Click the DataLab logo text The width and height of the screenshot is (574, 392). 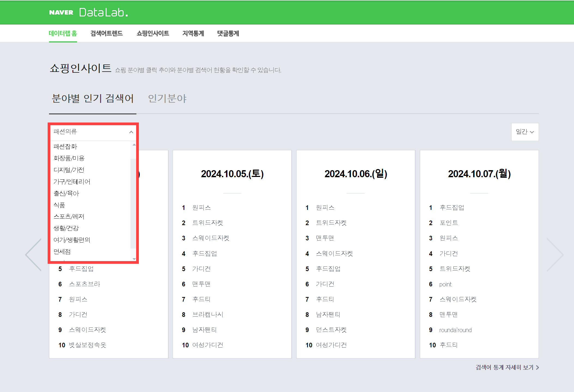point(103,13)
